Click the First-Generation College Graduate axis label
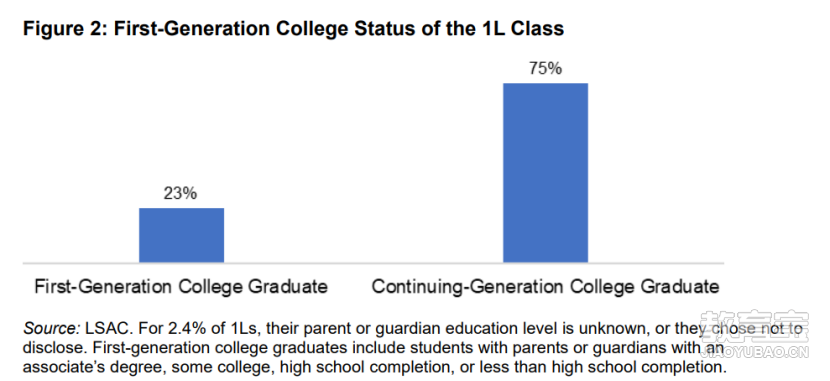This screenshot has width=830, height=381. click(181, 287)
